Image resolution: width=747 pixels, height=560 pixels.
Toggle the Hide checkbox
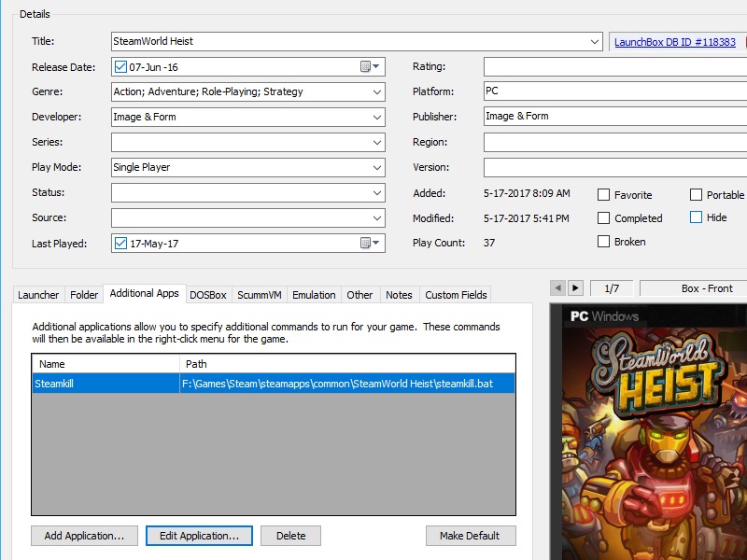[x=696, y=217]
